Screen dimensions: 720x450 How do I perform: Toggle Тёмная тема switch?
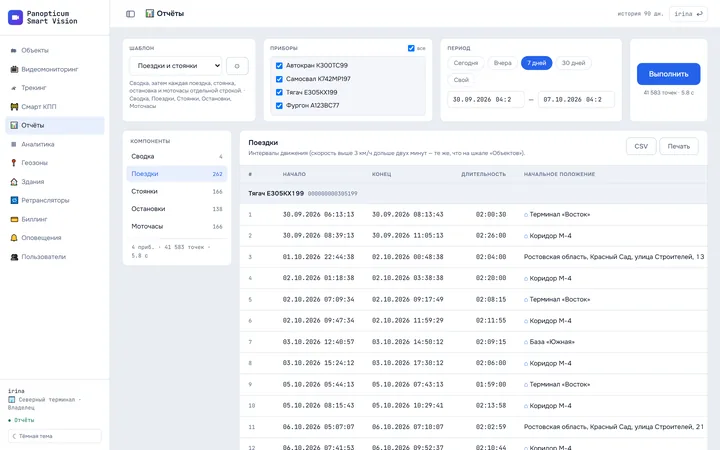coord(55,436)
